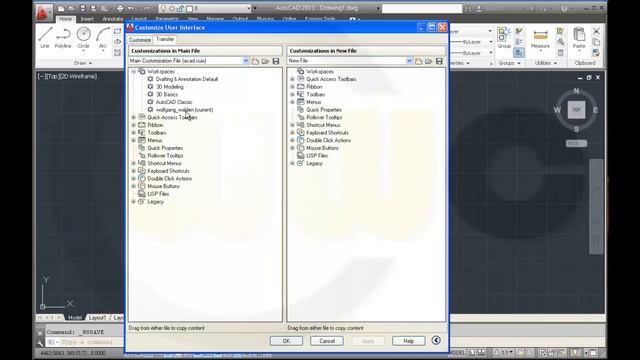
Task: Switch to the Layout1 tab
Action: [97, 317]
